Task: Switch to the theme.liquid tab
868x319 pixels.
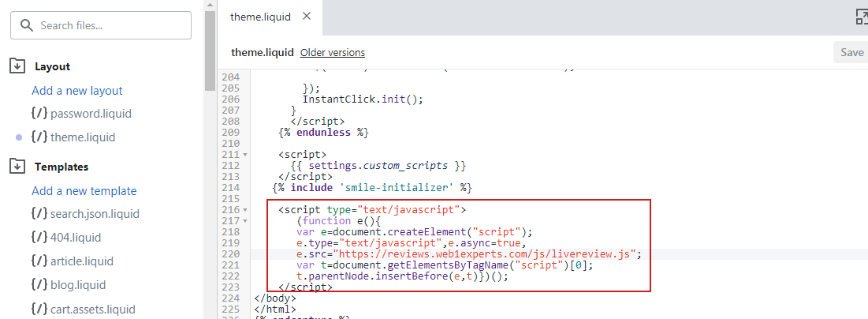Action: (261, 17)
